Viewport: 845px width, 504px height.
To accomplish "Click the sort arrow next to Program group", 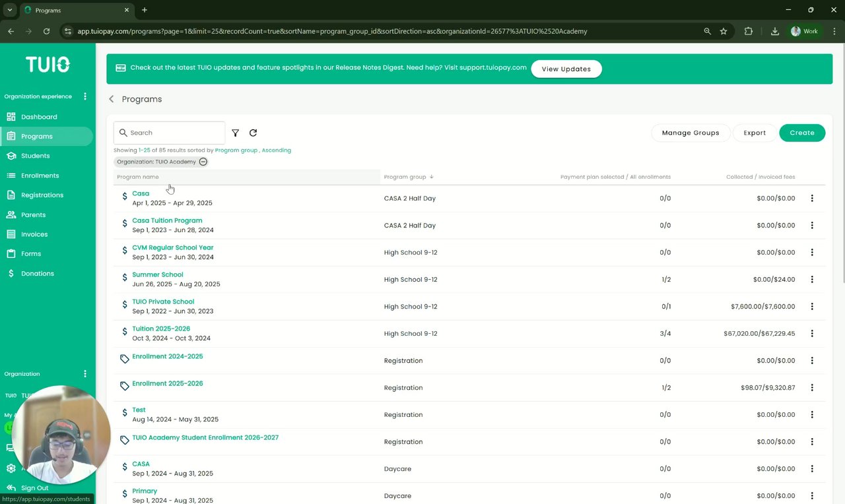I will click(432, 177).
